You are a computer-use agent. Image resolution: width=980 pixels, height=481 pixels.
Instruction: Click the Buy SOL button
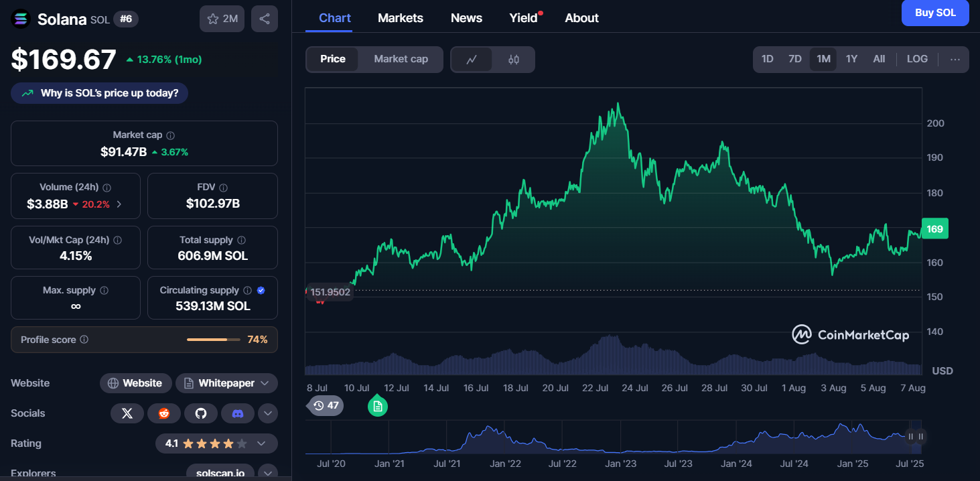935,13
